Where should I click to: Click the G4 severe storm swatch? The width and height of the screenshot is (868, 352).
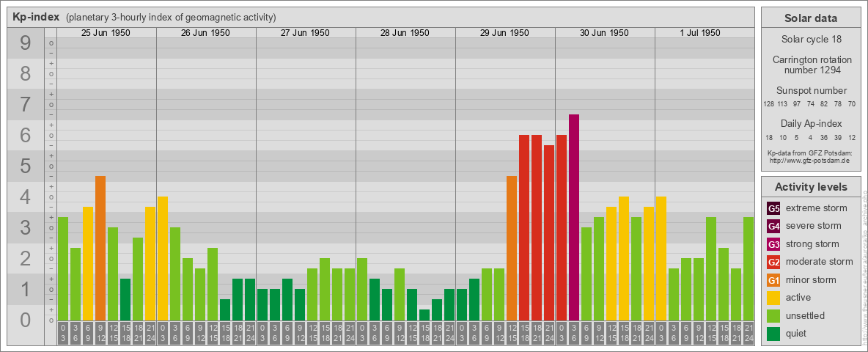click(x=773, y=226)
